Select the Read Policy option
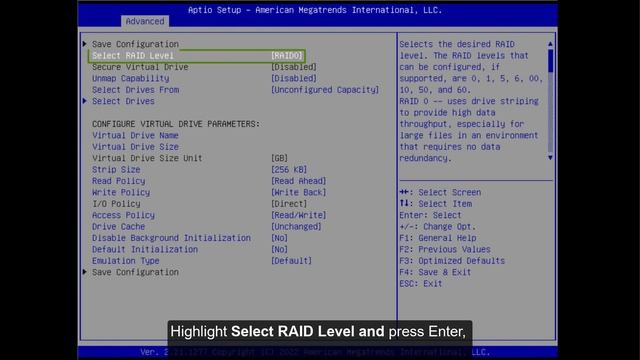 118,181
